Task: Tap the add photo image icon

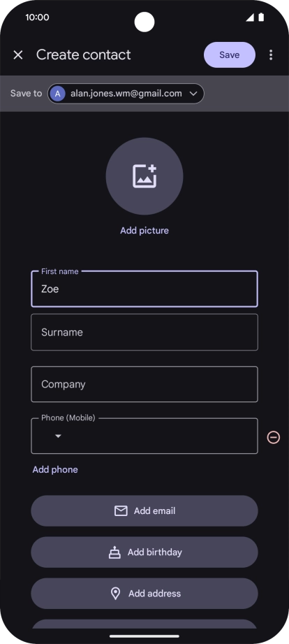Action: coord(144,176)
